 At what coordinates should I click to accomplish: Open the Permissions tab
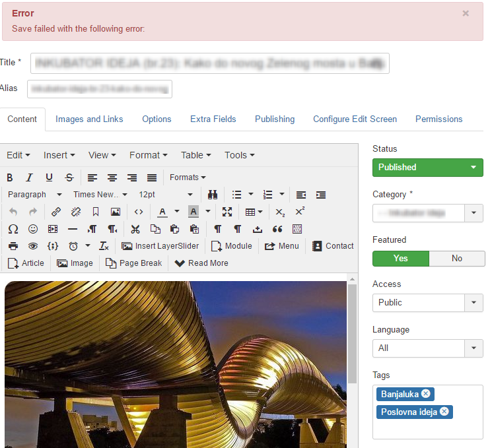[x=438, y=119]
